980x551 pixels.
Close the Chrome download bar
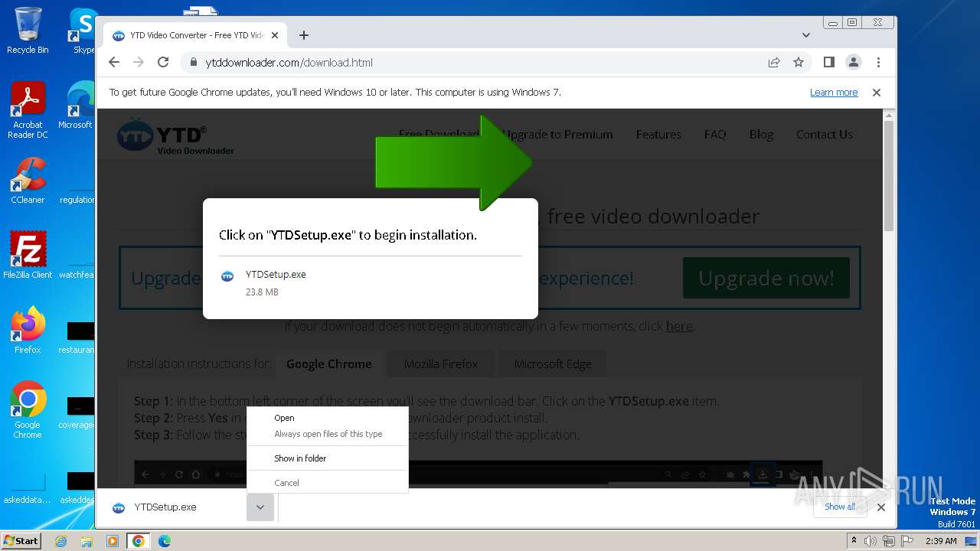pos(881,507)
